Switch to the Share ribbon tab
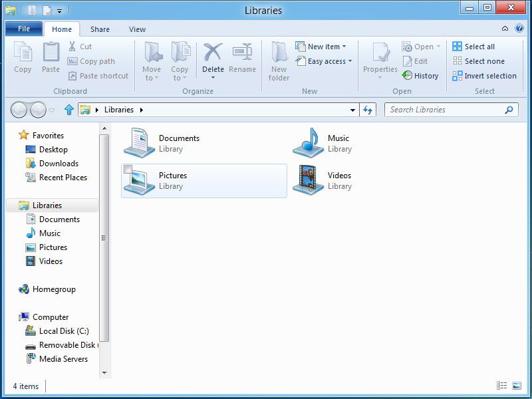The image size is (532, 399). [x=100, y=29]
